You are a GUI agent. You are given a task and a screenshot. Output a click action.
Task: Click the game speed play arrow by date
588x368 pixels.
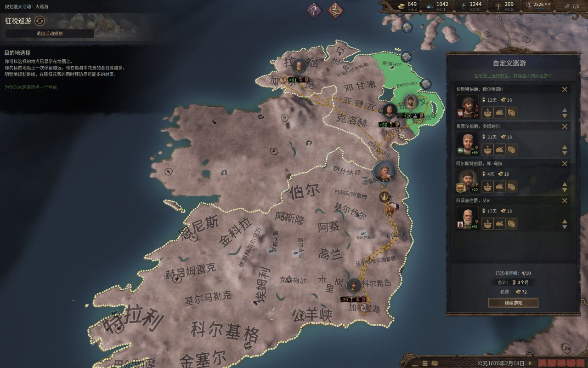point(530,363)
